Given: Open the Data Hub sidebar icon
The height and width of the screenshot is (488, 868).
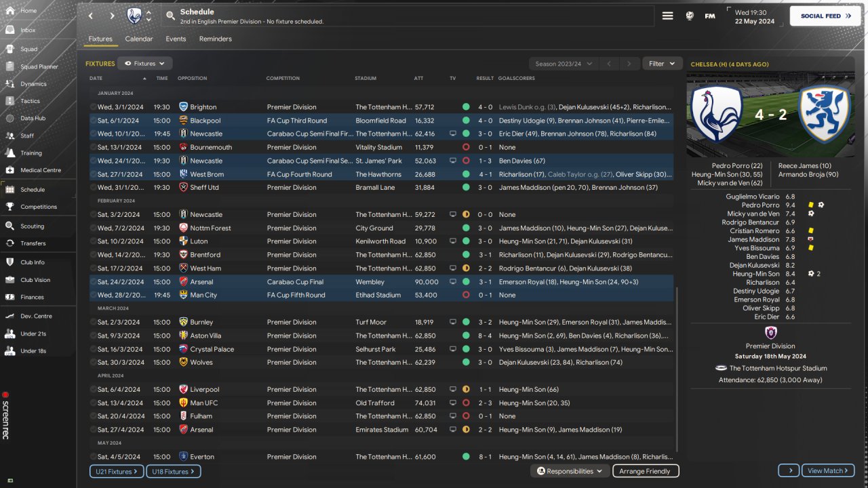Looking at the screenshot, I should pos(9,119).
